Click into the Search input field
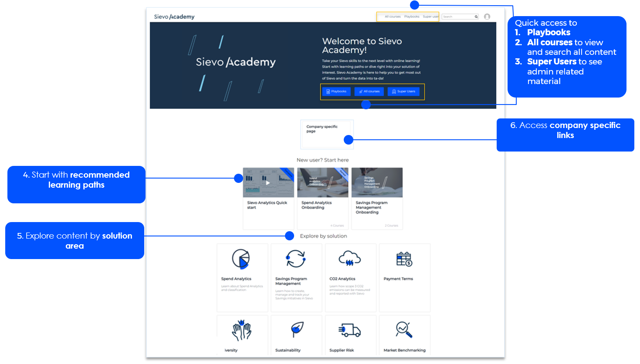Screen dimensions: 640x364 click(457, 17)
